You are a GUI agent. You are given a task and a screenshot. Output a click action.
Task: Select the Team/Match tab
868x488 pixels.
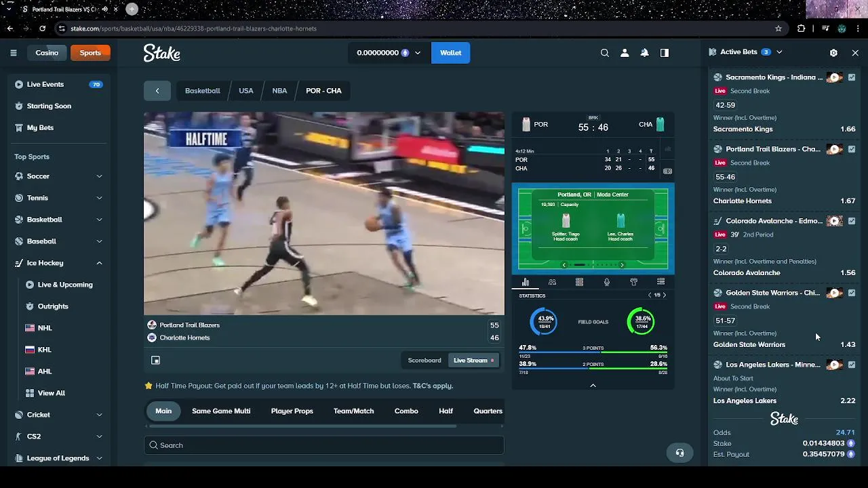click(x=353, y=411)
